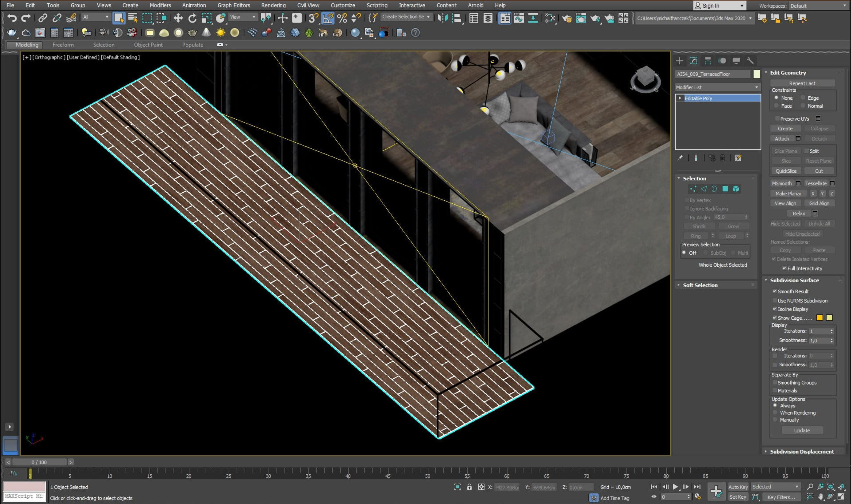The image size is (851, 504).
Task: Expand the Subdivision Displacement rollout
Action: click(x=801, y=451)
